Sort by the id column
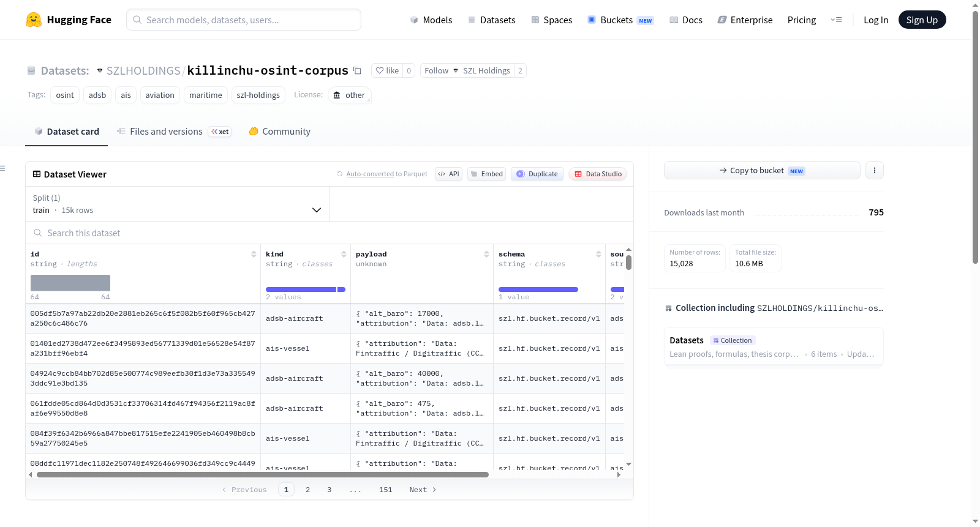This screenshot has height=527, width=980. click(254, 254)
